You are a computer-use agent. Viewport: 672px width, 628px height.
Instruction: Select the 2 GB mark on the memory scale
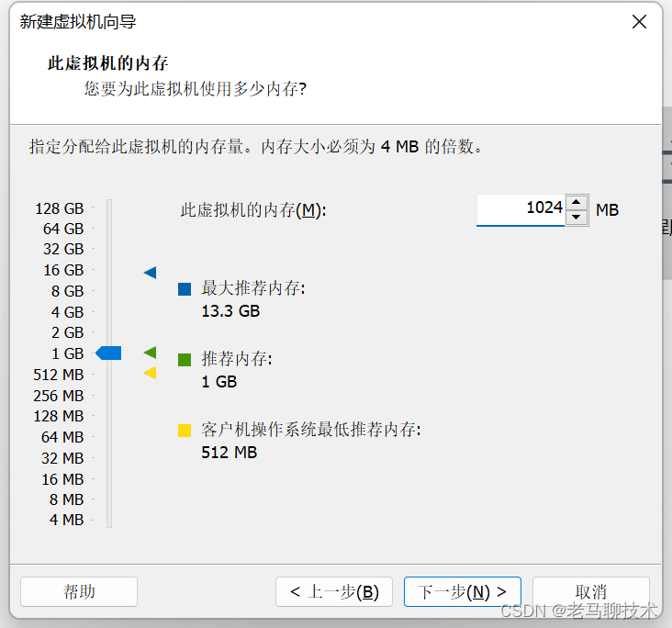[67, 332]
